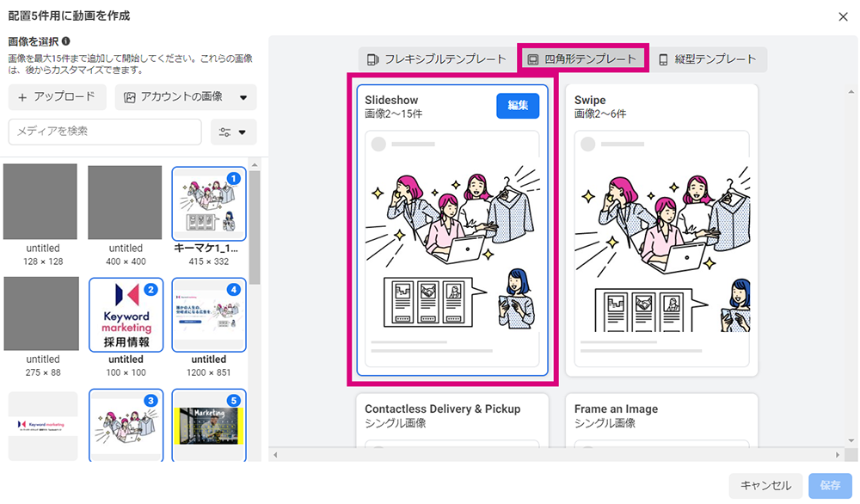Close the video creation dialog
The image size is (860, 504).
point(843,16)
